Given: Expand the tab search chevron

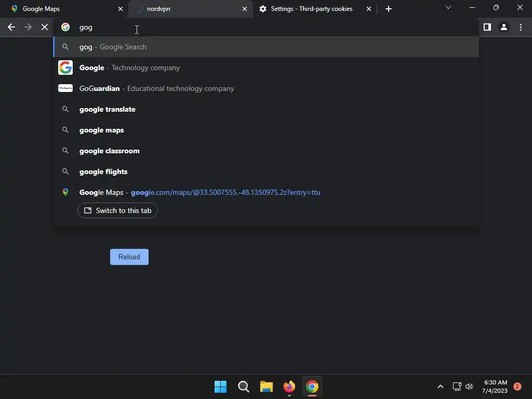Looking at the screenshot, I should coord(448,7).
